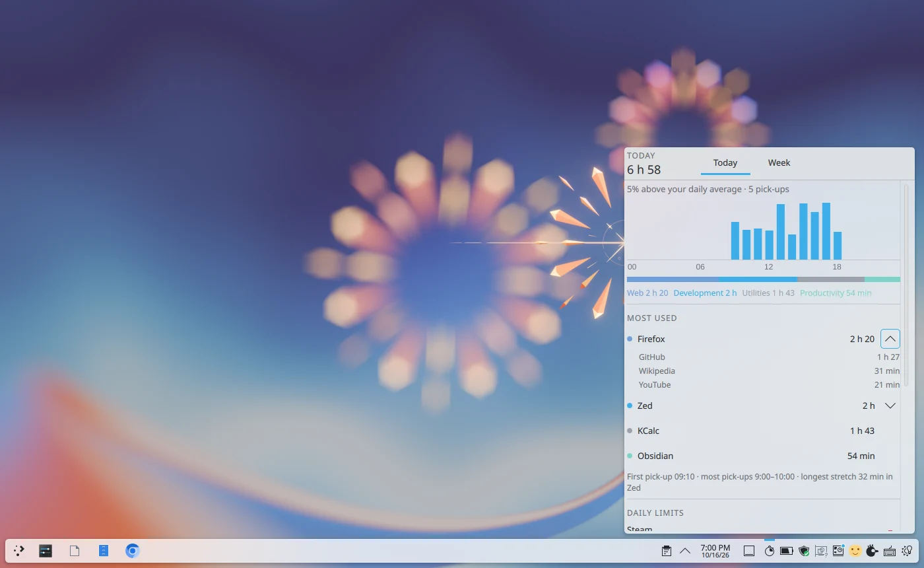The height and width of the screenshot is (568, 924).
Task: Expand hidden system tray icons arrow
Action: (x=685, y=551)
